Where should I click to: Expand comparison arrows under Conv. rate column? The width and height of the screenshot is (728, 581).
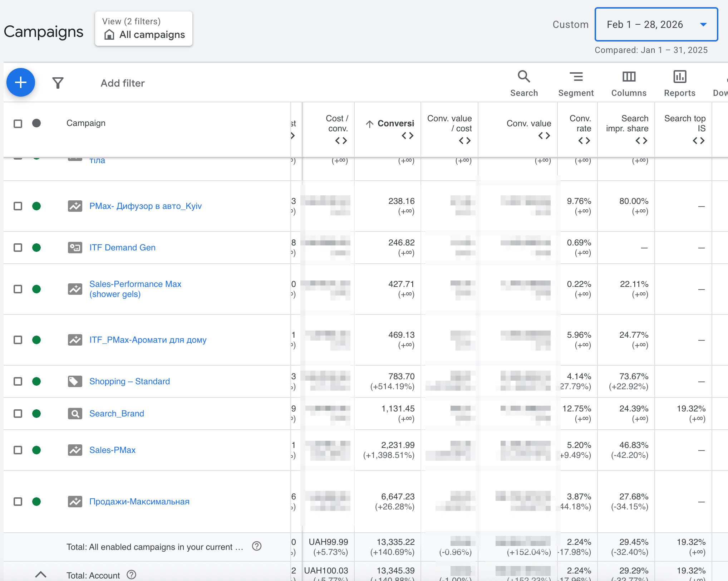tap(584, 141)
